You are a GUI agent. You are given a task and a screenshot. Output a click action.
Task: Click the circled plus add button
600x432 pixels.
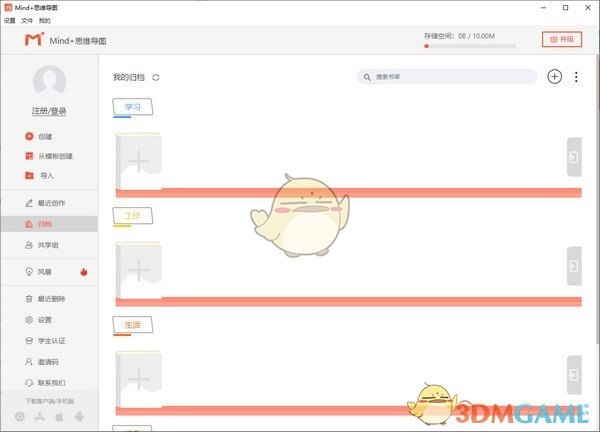[554, 77]
